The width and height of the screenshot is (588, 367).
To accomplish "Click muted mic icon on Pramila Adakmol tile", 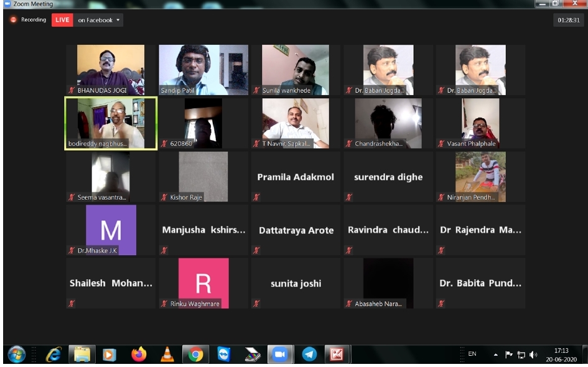I will coord(256,197).
